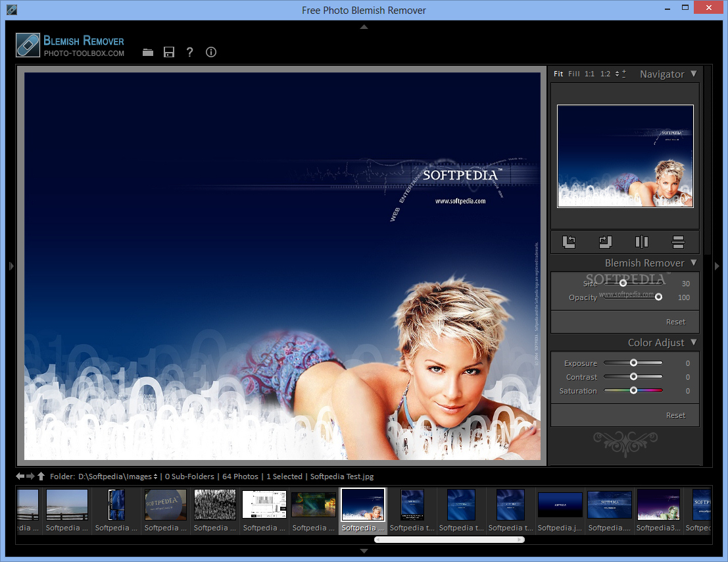Select the white document chart thumbnail
Viewport: 728px width, 562px height.
tap(264, 505)
